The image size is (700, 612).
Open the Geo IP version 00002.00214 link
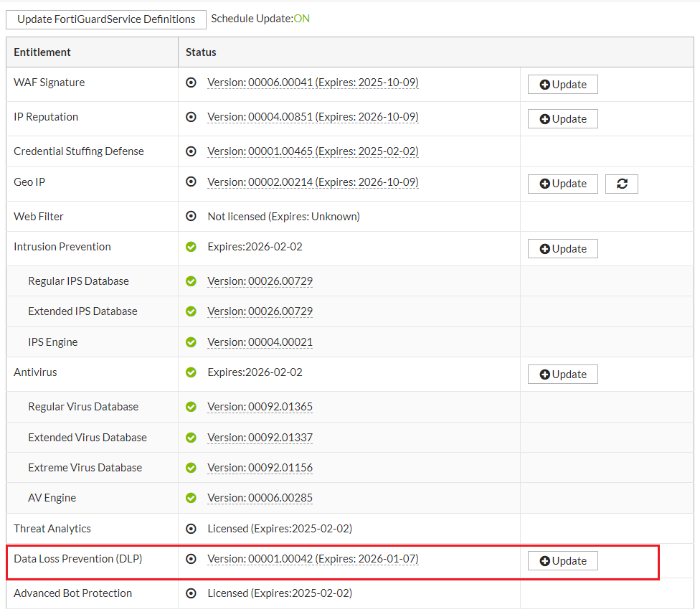point(313,182)
